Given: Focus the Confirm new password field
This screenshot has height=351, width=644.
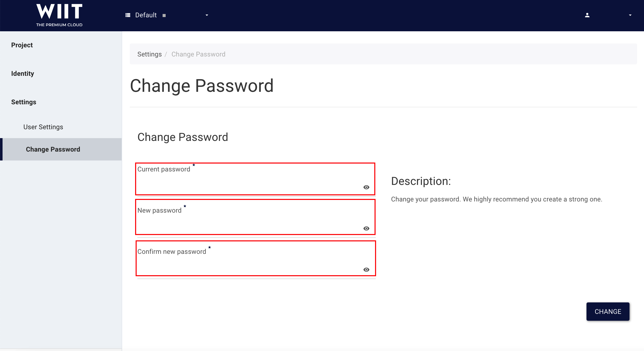Looking at the screenshot, I should [x=256, y=258].
